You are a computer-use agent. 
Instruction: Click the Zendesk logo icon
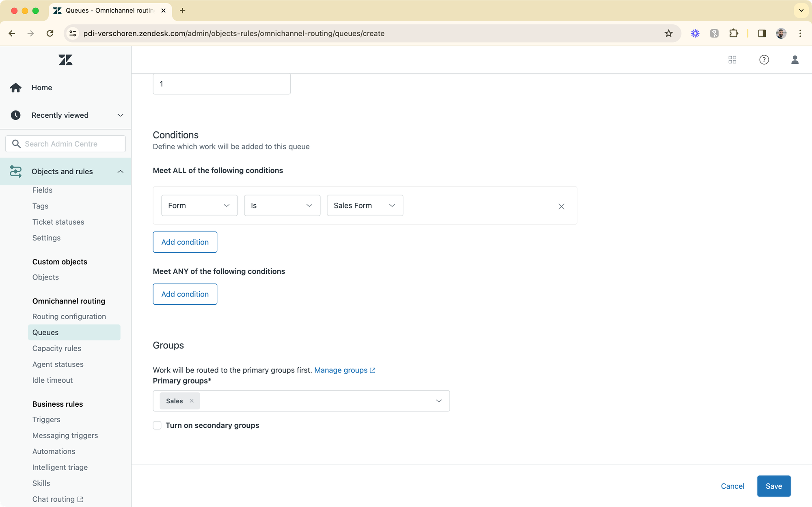(x=65, y=60)
